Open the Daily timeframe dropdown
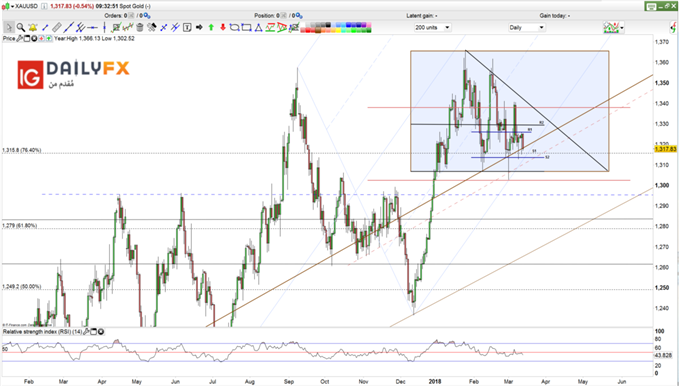The image size is (679, 386). 527,27
